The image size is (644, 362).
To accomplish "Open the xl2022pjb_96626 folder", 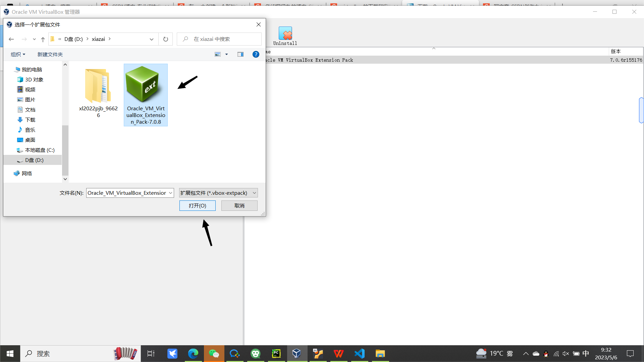I will pos(98,93).
